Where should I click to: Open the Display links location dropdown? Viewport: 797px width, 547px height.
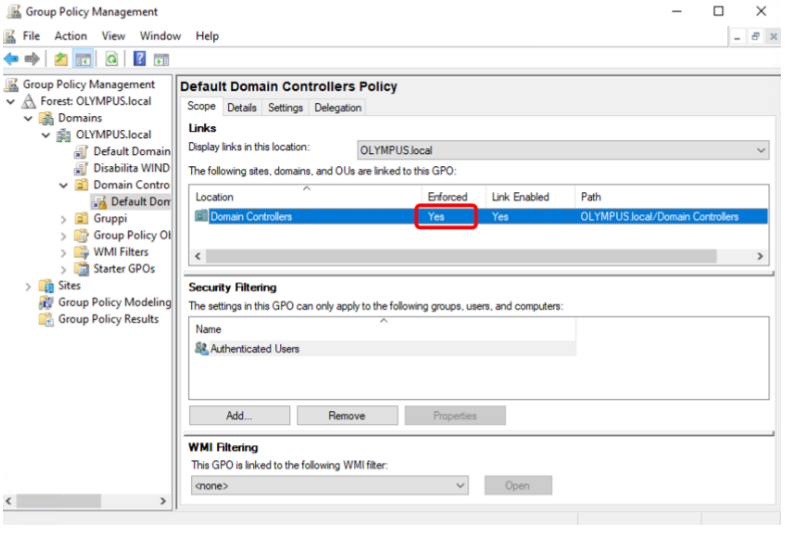[563, 150]
